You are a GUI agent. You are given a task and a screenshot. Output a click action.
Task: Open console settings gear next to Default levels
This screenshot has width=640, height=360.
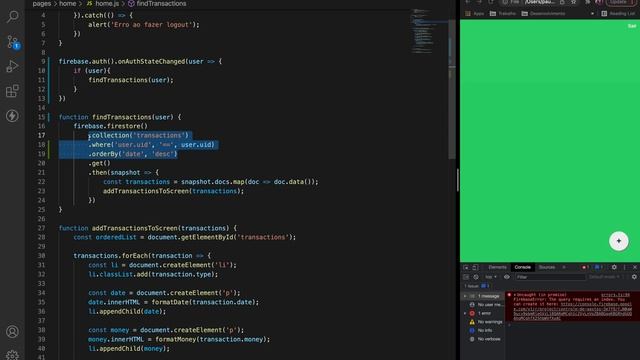pos(634,277)
